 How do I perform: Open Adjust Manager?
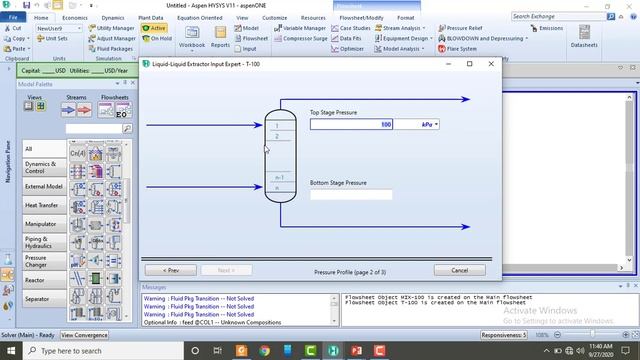click(x=112, y=38)
